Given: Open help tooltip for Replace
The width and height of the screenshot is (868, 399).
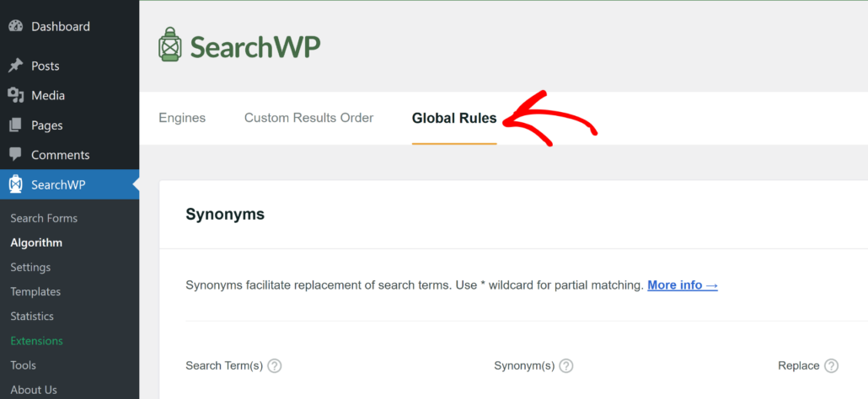Looking at the screenshot, I should (831, 366).
